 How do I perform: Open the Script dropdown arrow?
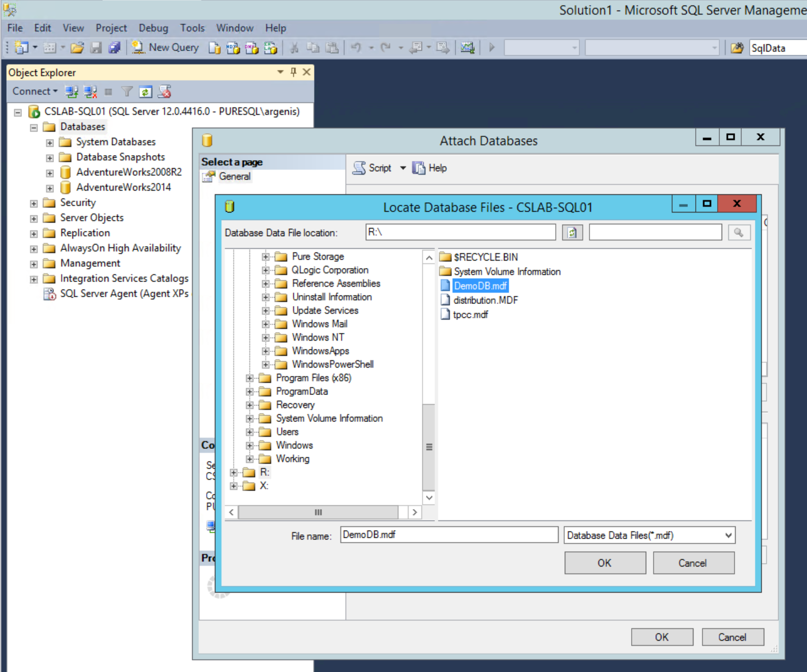[402, 168]
